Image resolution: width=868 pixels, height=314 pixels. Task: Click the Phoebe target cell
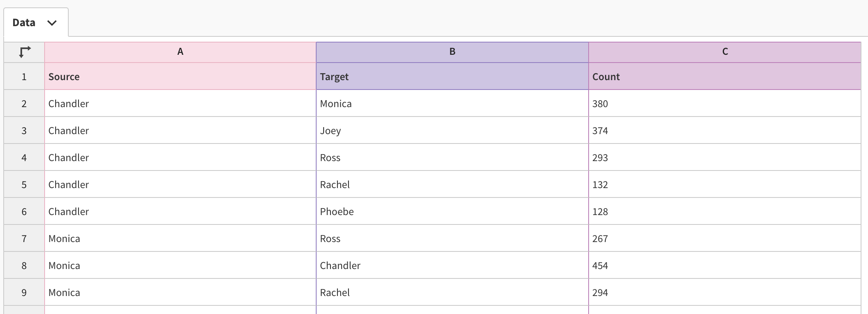[452, 212]
